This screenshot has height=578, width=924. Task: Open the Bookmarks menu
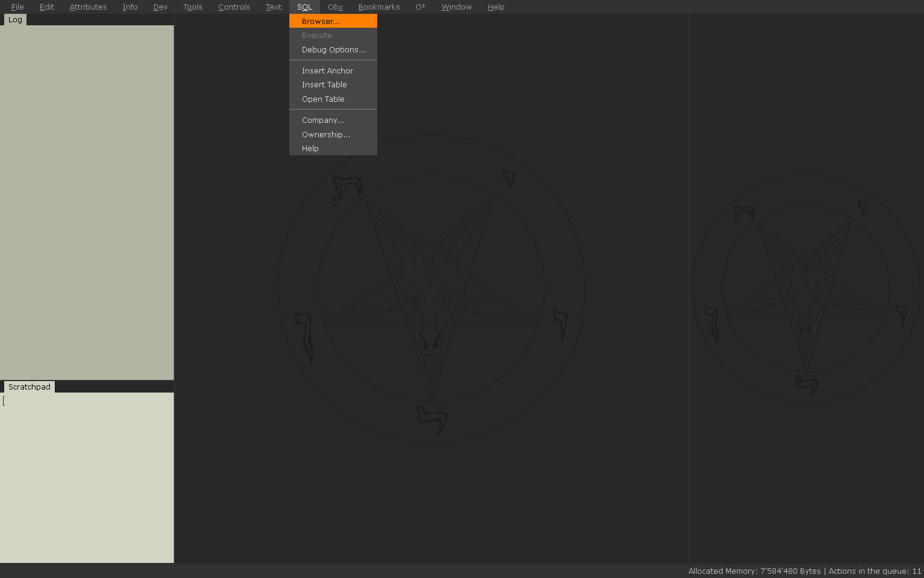click(x=378, y=7)
